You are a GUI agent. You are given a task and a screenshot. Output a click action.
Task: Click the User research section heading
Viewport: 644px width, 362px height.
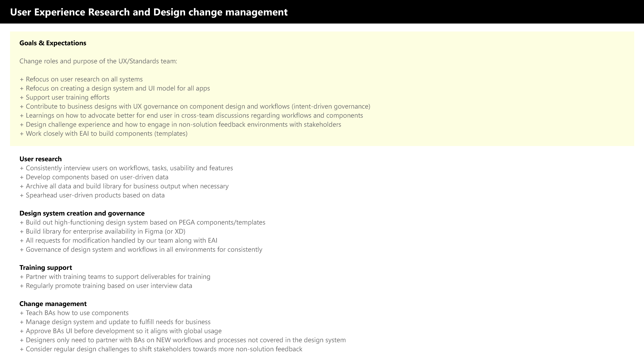click(40, 159)
